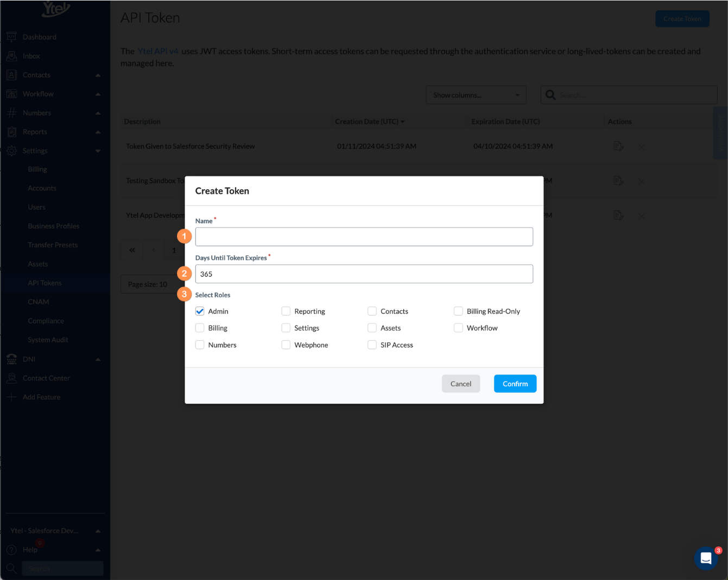The image size is (728, 580).
Task: Open the Ytel API v4 link
Action: 158,51
